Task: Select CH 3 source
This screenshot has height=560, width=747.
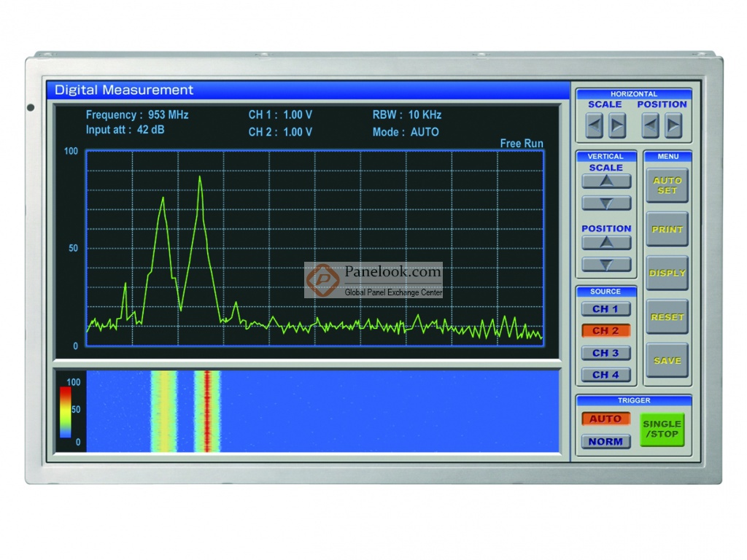Action: (605, 353)
